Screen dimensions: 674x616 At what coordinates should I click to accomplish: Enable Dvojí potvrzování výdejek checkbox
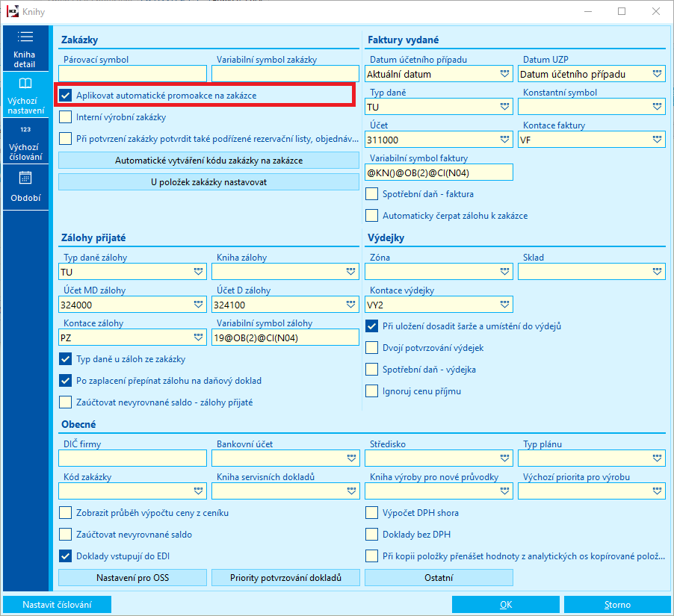[x=372, y=348]
